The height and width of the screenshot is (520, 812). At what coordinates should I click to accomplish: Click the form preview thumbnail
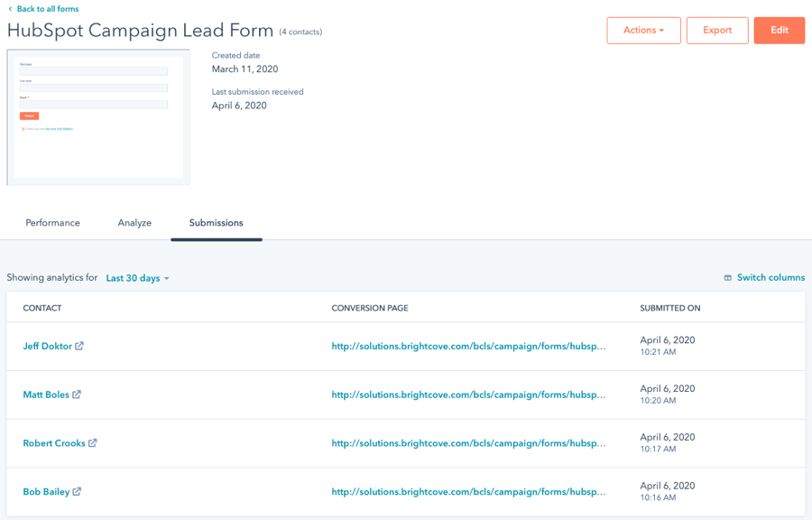[98, 117]
